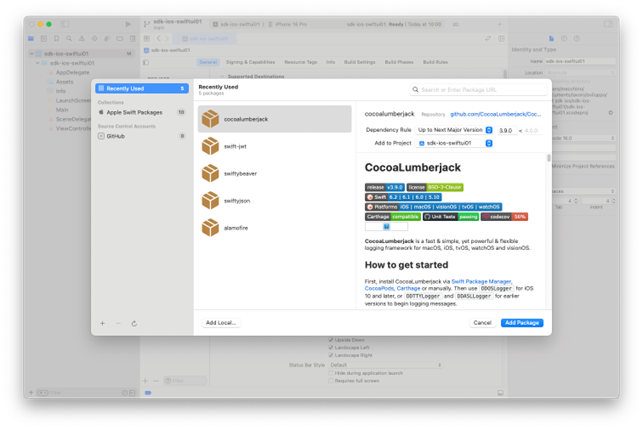Add a package collection with plus button
Viewport: 643px width, 430px height.
[103, 323]
